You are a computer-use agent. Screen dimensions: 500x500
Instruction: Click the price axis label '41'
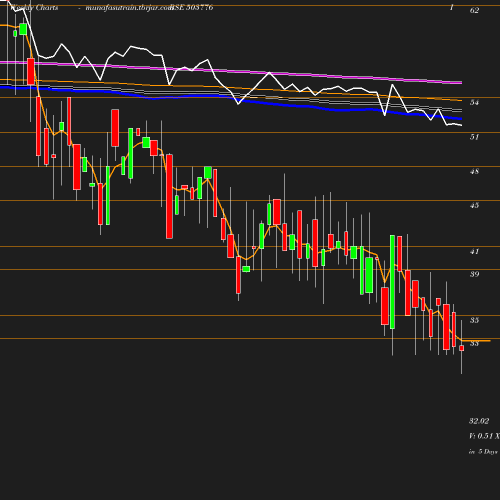point(474,251)
